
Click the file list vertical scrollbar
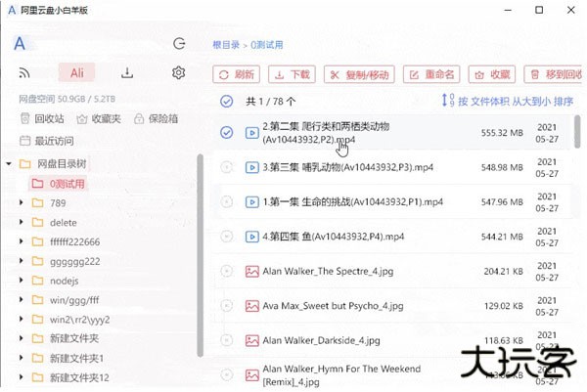tap(578, 147)
